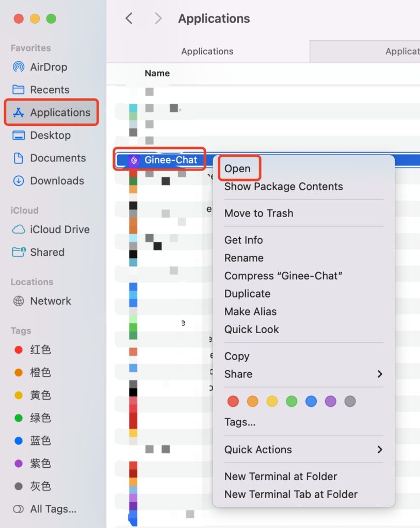Apply purple tag swatch in context menu
Image resolution: width=420 pixels, height=528 pixels.
point(331,401)
